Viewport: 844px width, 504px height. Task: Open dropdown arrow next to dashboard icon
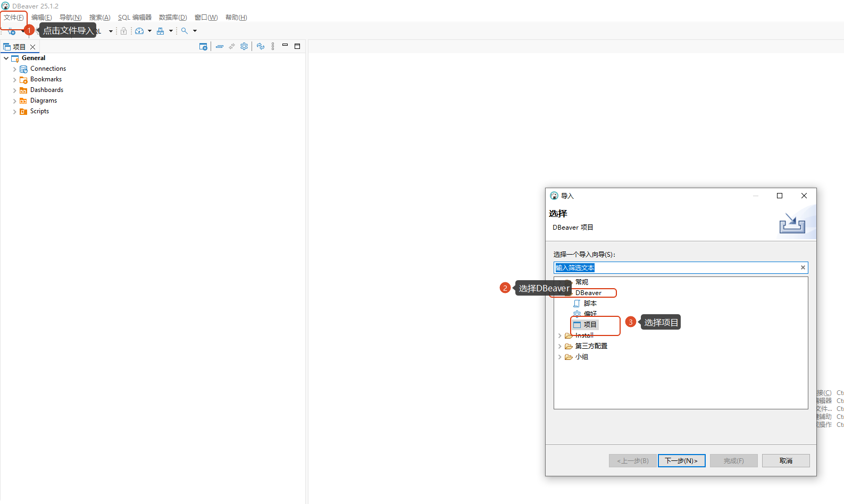point(149,31)
